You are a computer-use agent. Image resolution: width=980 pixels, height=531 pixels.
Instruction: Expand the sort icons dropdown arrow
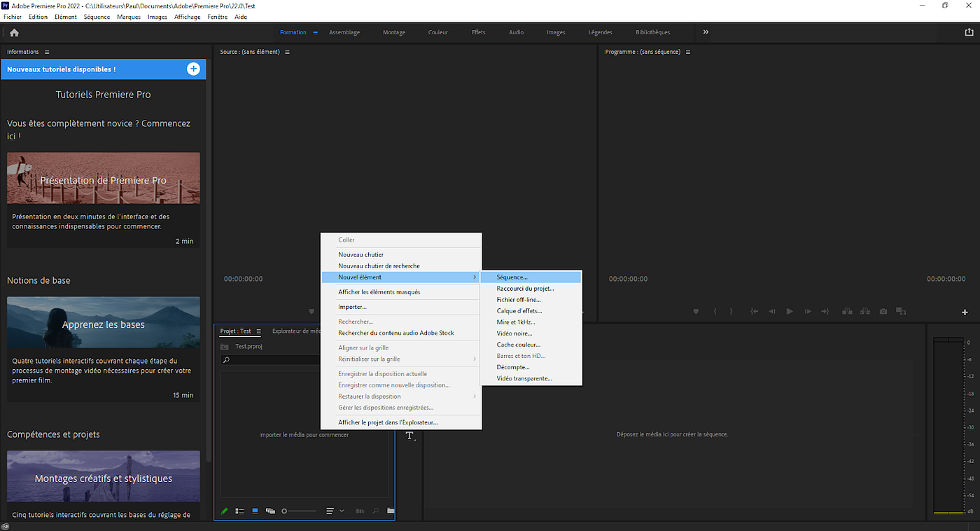click(x=342, y=511)
